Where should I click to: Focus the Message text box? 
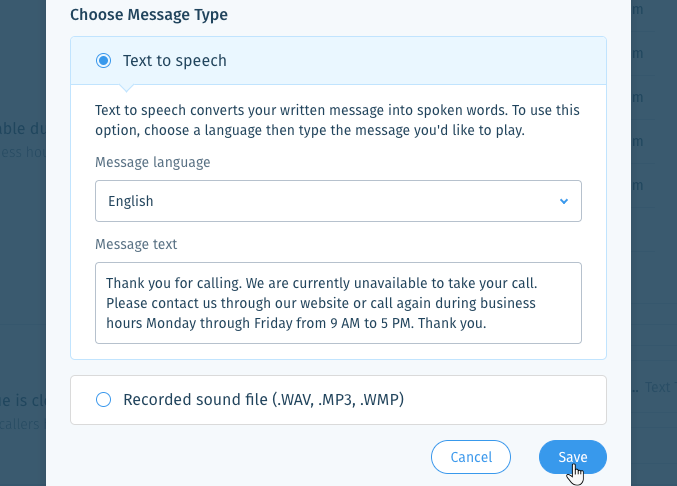click(338, 303)
